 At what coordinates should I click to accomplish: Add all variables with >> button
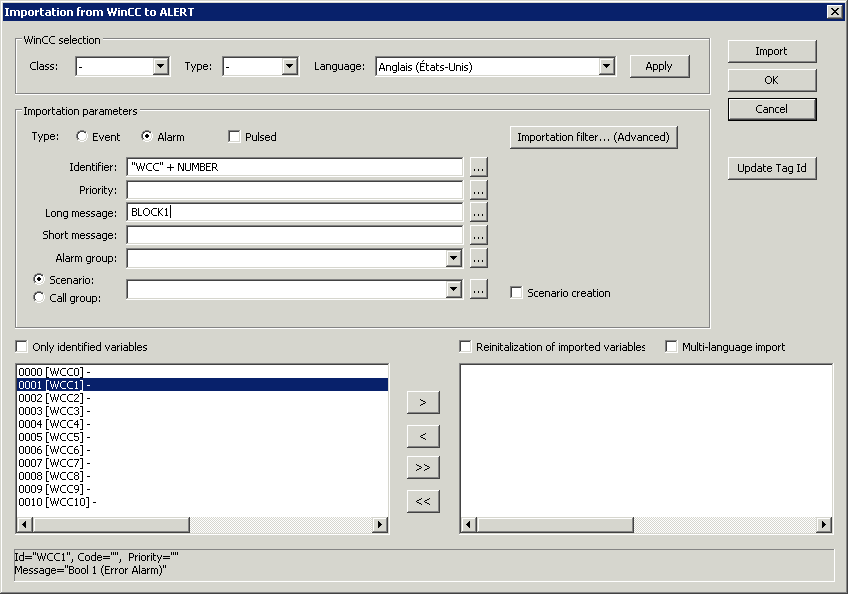[422, 467]
